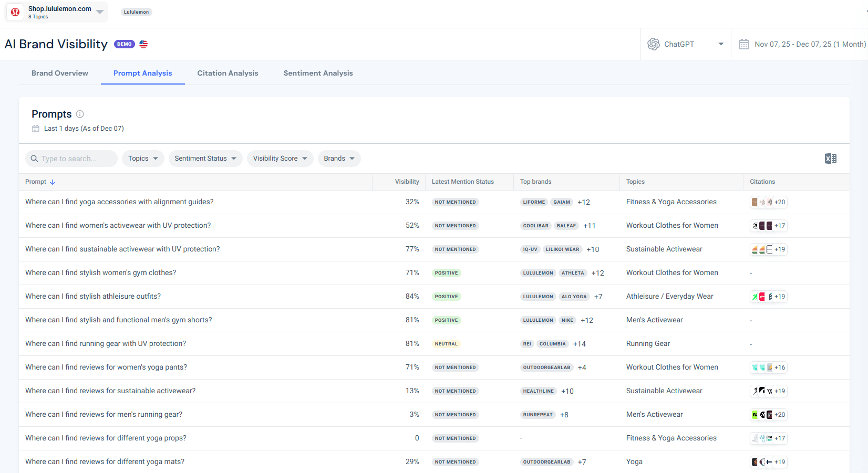This screenshot has width=868, height=473.
Task: Click the Lululemon brand logo icon
Action: (14, 12)
